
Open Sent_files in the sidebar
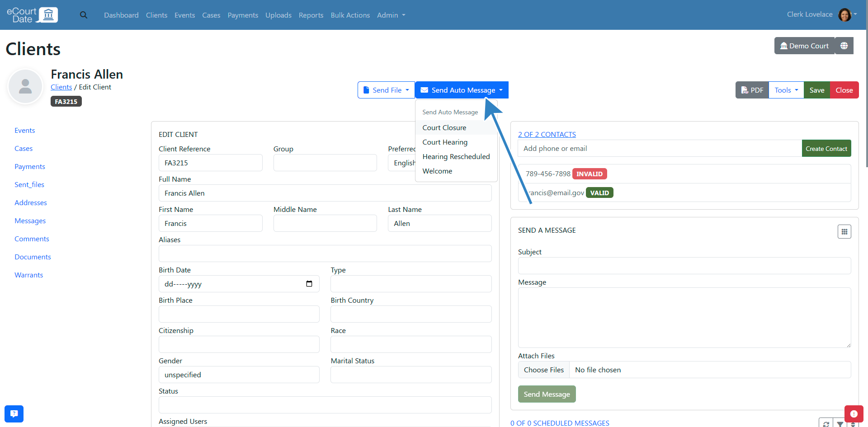(x=29, y=184)
